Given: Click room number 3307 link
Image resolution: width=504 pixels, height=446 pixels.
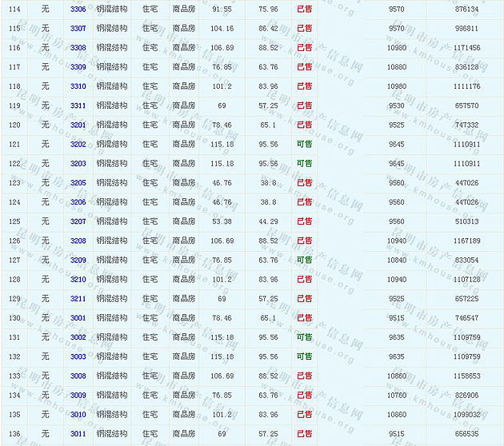Looking at the screenshot, I should point(78,28).
